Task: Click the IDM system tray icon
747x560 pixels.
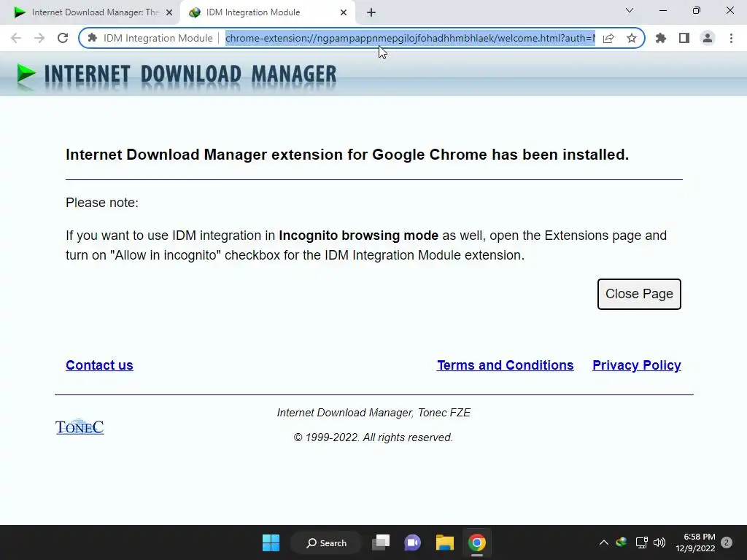Action: pos(622,542)
